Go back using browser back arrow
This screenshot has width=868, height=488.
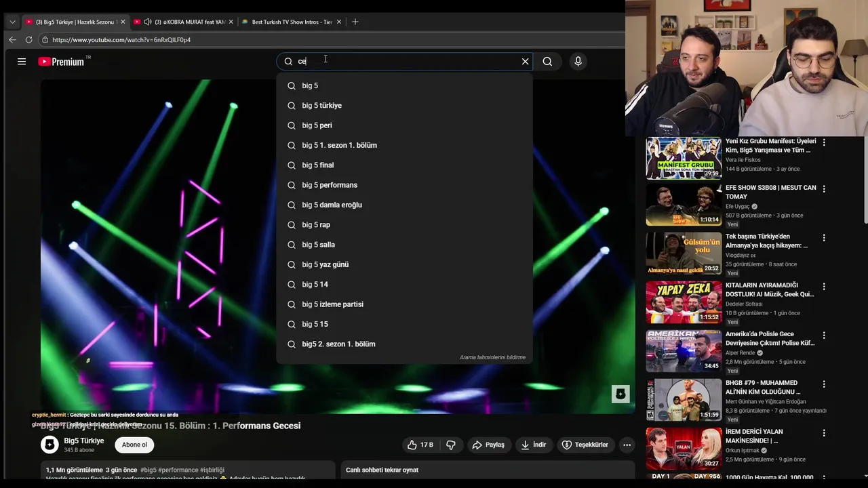pos(12,40)
